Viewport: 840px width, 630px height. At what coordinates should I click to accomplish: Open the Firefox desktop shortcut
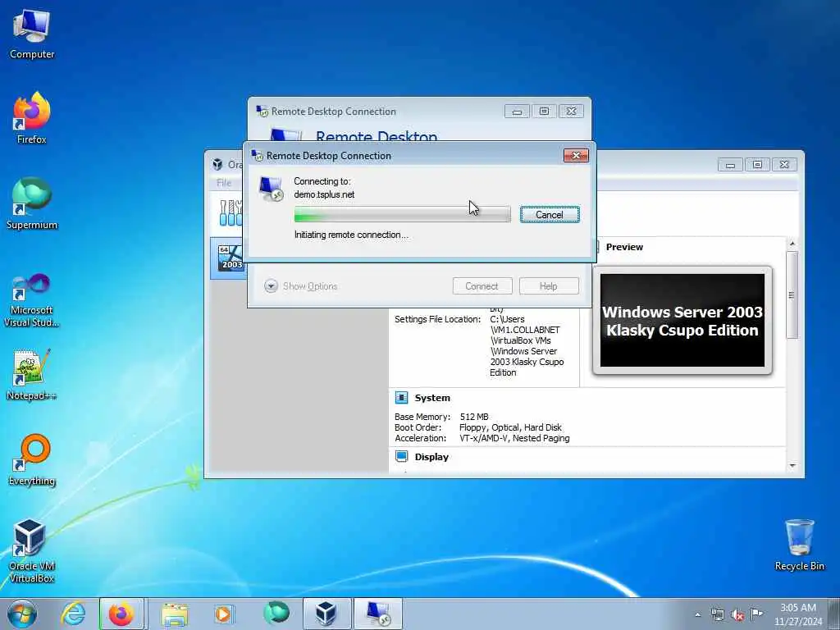click(x=32, y=118)
